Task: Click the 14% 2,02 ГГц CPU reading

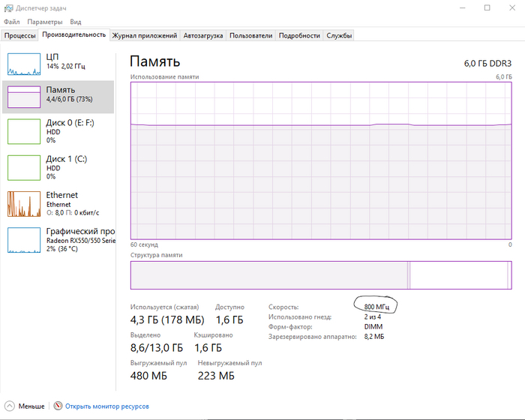Action: point(66,66)
